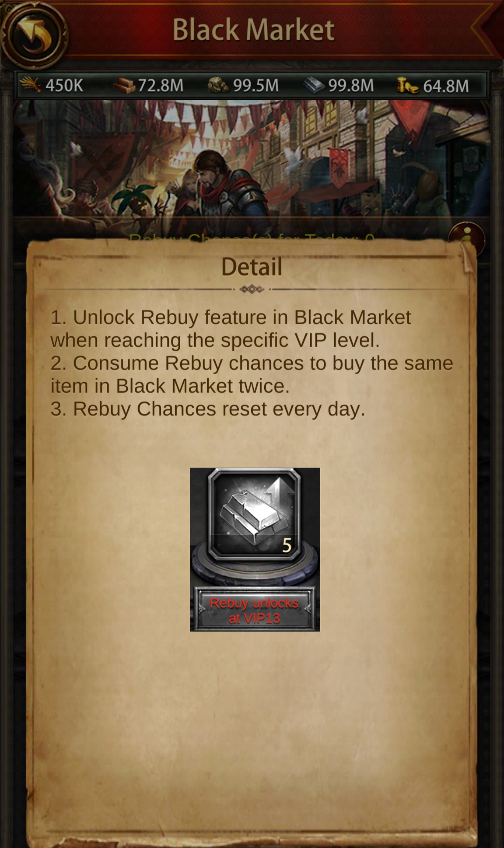Click the 72.8M wood amount
Screen dimensions: 504x848
click(x=161, y=86)
